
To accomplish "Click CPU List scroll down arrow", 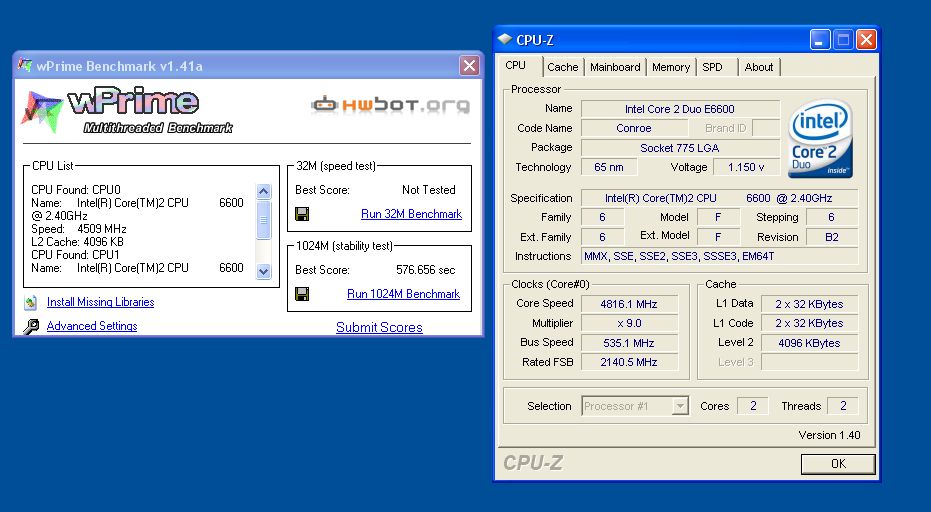I will click(x=264, y=271).
